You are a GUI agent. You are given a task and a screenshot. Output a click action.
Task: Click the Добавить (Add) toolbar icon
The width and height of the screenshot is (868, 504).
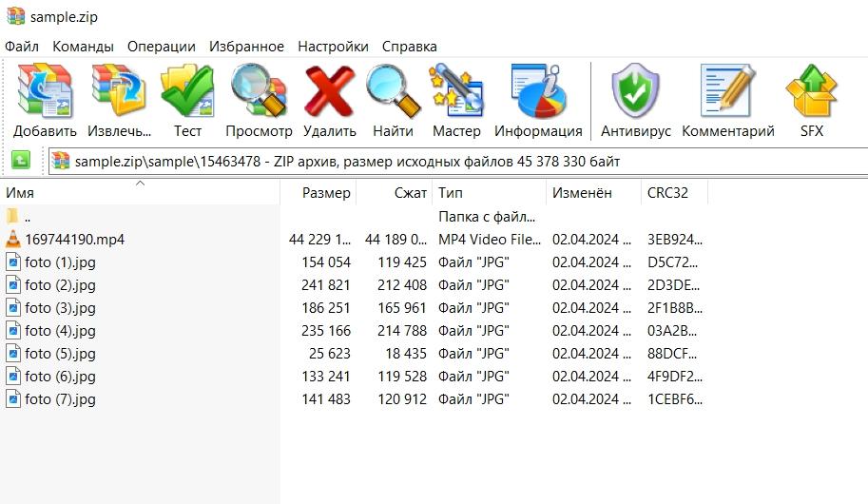tap(45, 92)
